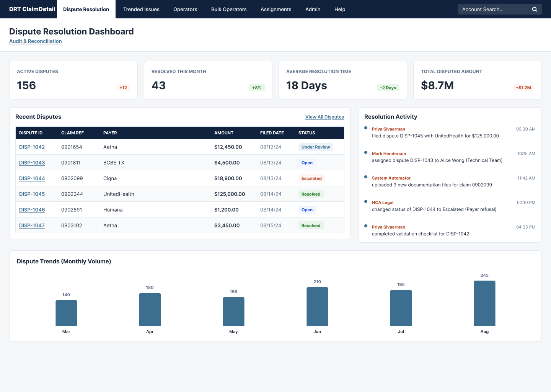Go to Trended Issues menu
The image size is (551, 392).
[x=141, y=9]
